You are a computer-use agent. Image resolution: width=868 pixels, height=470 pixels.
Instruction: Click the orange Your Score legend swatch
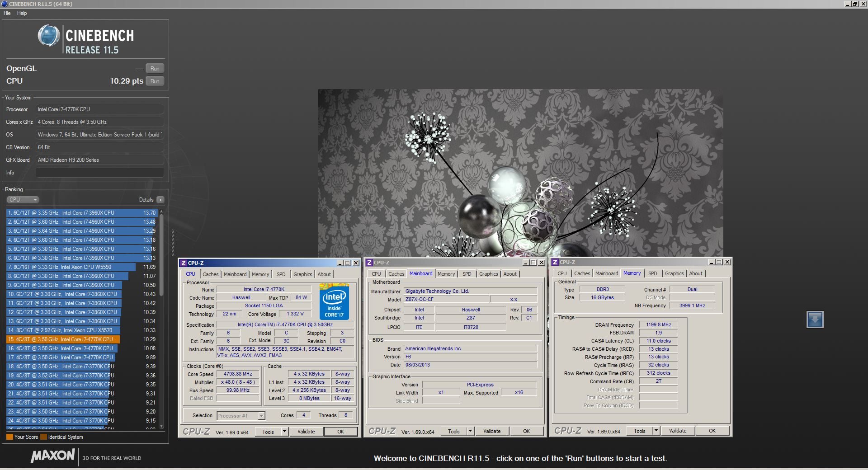[9, 437]
